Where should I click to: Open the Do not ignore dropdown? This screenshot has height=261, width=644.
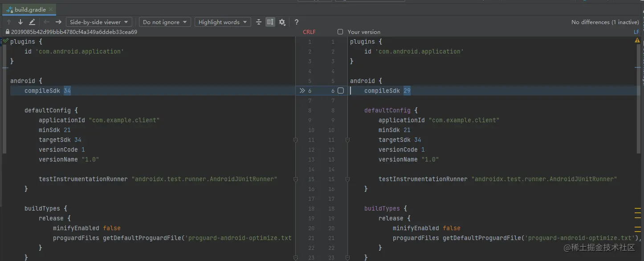pyautogui.click(x=165, y=22)
